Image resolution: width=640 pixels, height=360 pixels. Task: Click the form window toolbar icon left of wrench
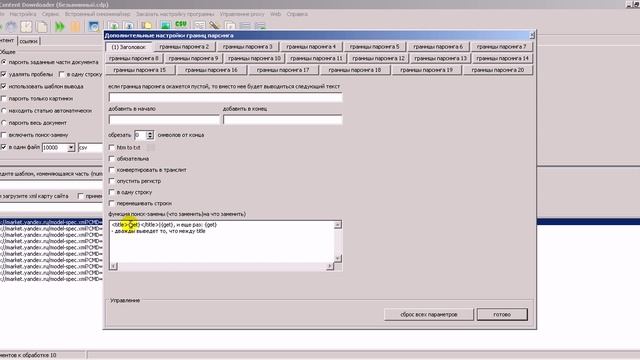point(199,26)
